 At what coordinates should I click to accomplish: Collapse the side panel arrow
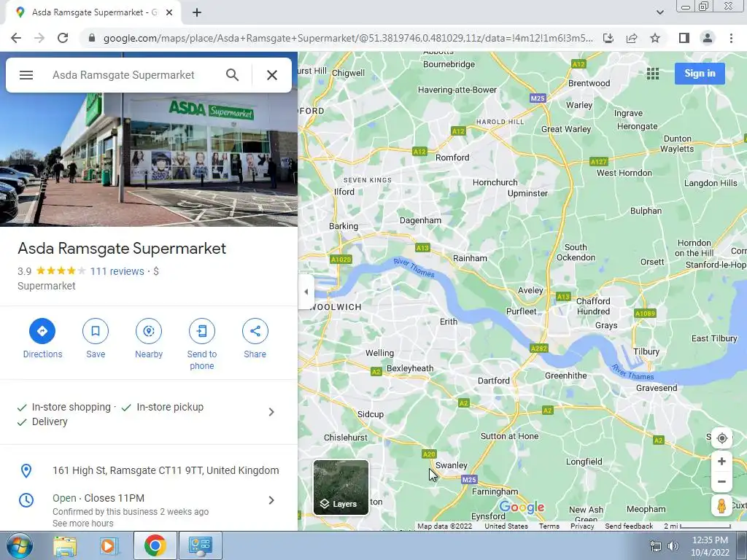[x=306, y=292]
